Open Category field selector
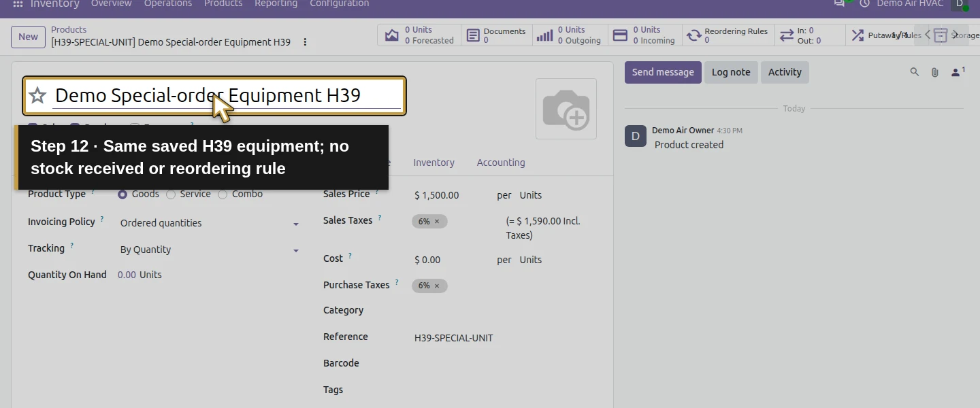980x408 pixels. point(504,311)
